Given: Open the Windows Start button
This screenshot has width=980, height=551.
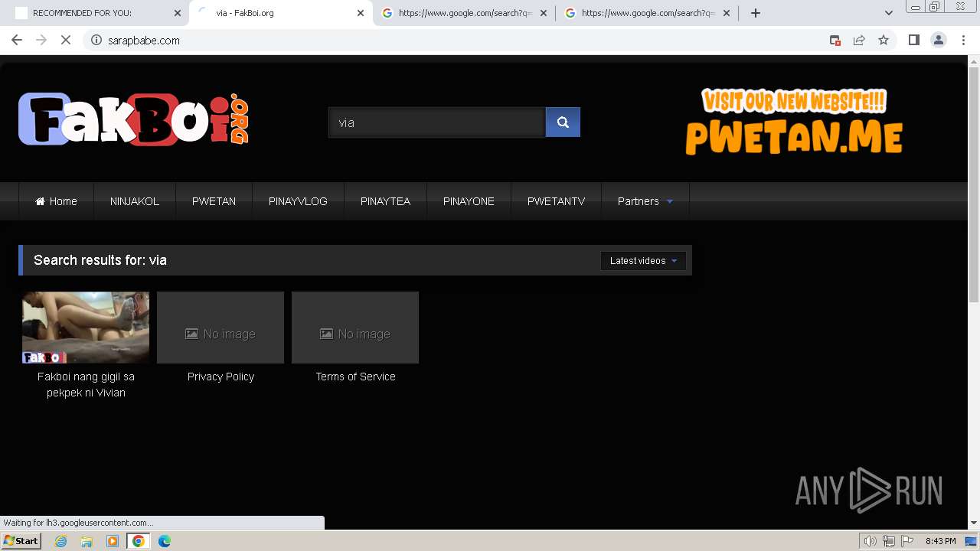Looking at the screenshot, I should tap(21, 541).
